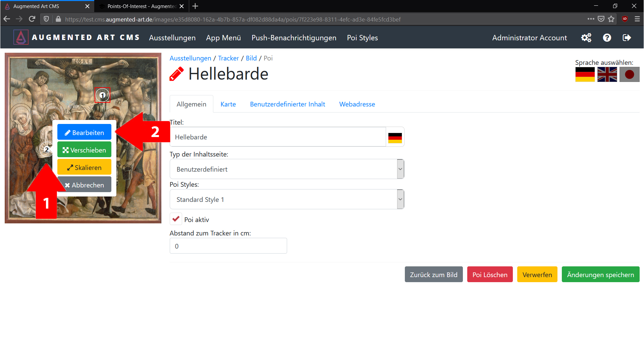Open Webadresse tab
The width and height of the screenshot is (644, 350).
(357, 104)
